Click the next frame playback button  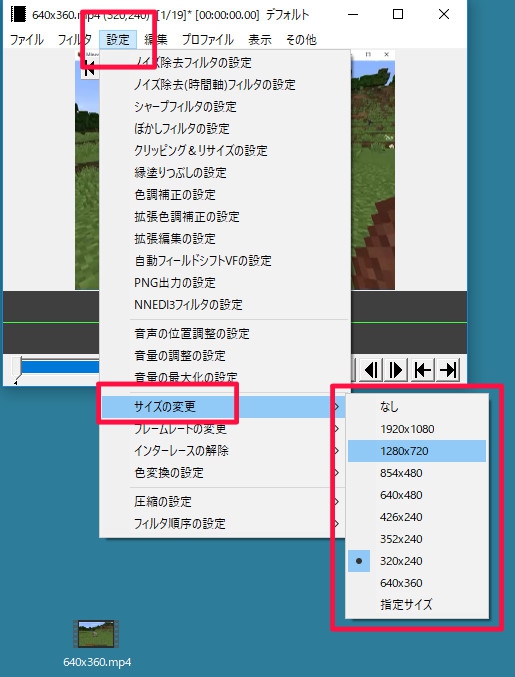coord(396,370)
